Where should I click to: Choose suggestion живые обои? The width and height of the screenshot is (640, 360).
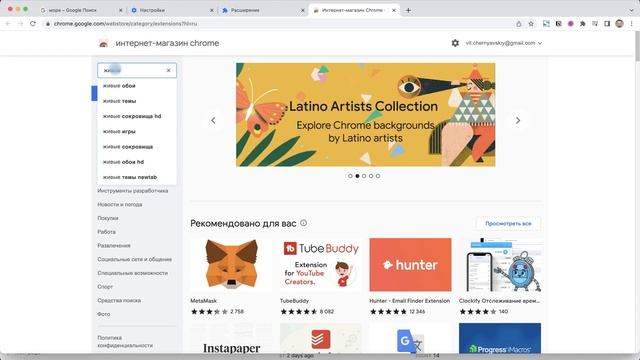137,86
